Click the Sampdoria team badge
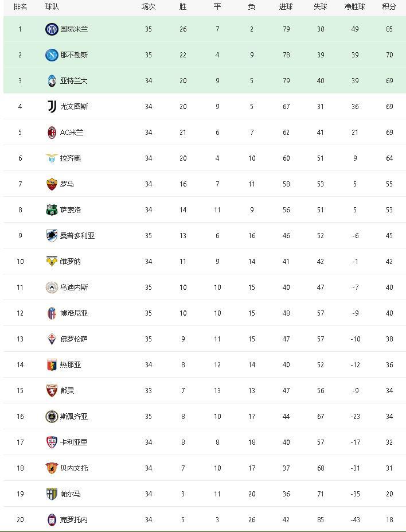 [x=52, y=235]
